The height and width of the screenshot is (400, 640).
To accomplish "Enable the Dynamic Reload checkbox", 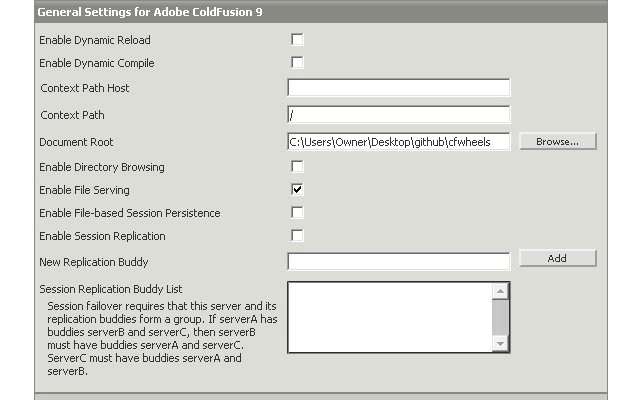I will click(297, 40).
